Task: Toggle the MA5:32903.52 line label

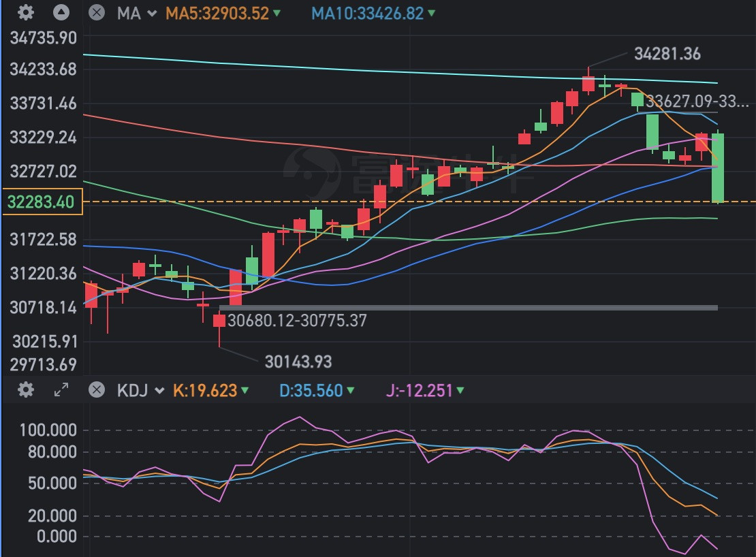Action: (x=217, y=13)
